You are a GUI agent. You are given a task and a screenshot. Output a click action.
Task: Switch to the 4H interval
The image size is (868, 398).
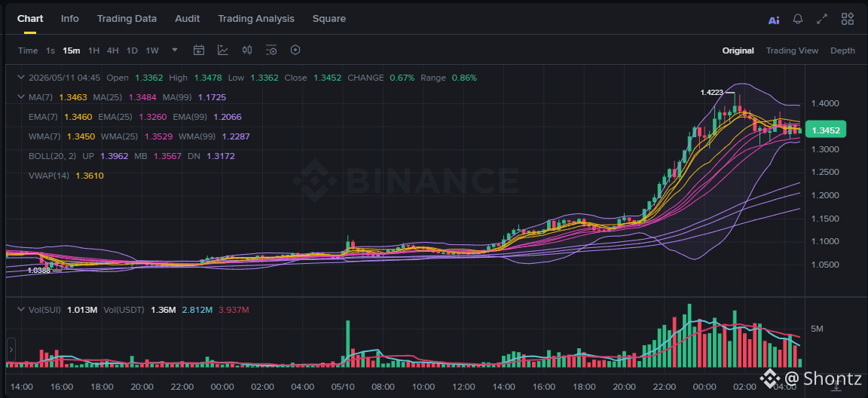click(x=113, y=51)
